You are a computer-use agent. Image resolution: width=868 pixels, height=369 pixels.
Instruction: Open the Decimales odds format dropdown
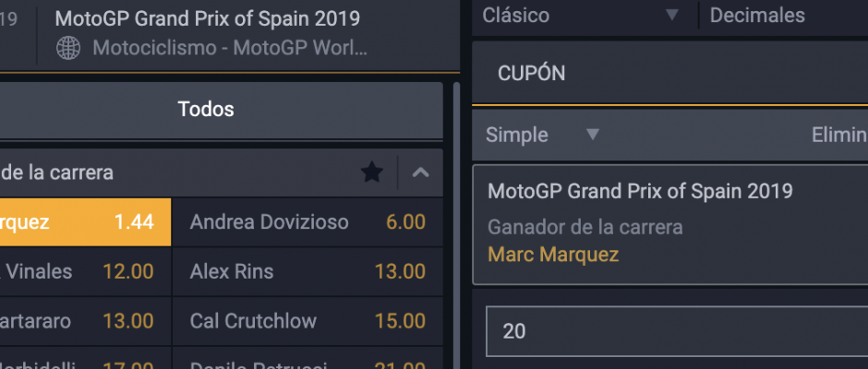pos(784,16)
